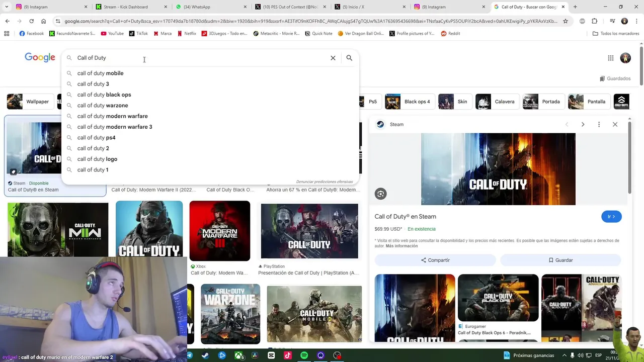The height and width of the screenshot is (362, 644).
Task: Filter images by Wallpaper chip
Action: pyautogui.click(x=30, y=102)
